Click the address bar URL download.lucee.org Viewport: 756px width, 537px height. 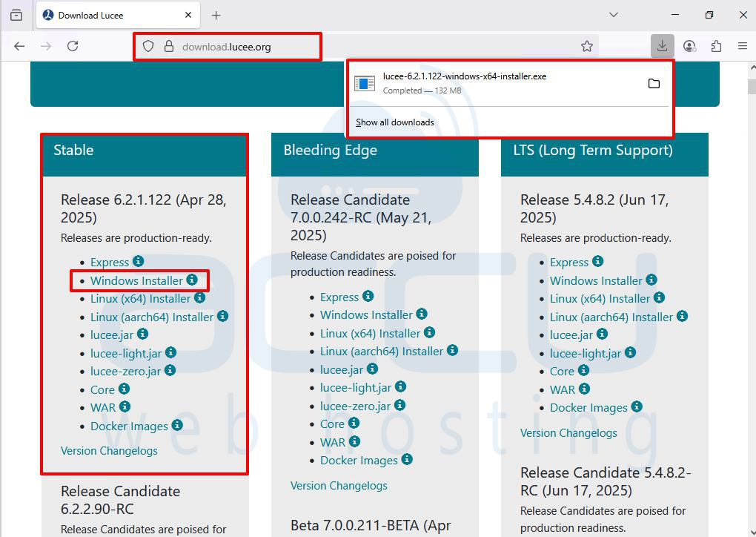[227, 47]
